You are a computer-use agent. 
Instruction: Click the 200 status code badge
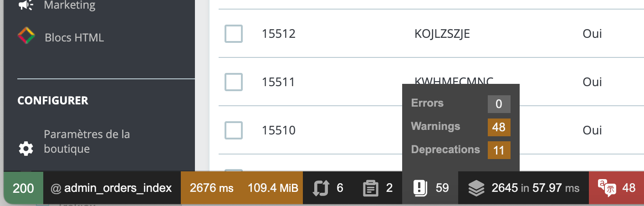click(x=23, y=188)
